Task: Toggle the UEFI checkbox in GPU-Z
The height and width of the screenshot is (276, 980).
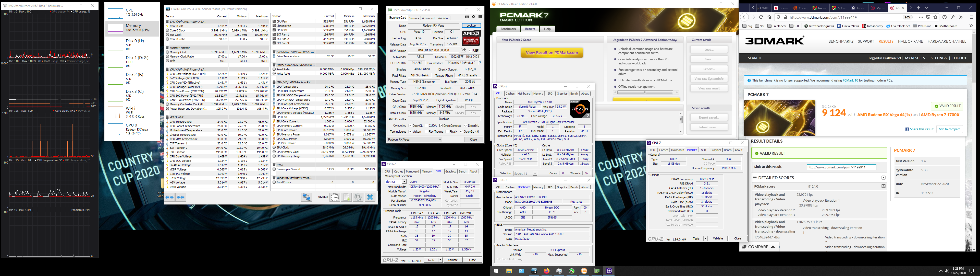Action: tap(471, 50)
